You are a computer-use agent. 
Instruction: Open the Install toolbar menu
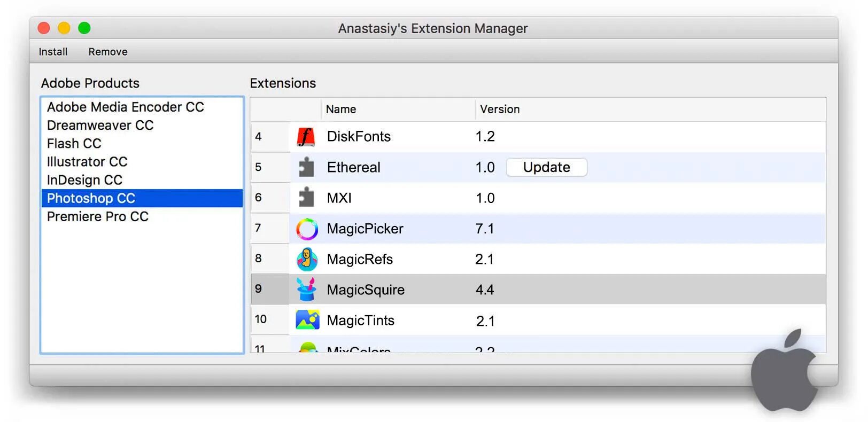53,52
